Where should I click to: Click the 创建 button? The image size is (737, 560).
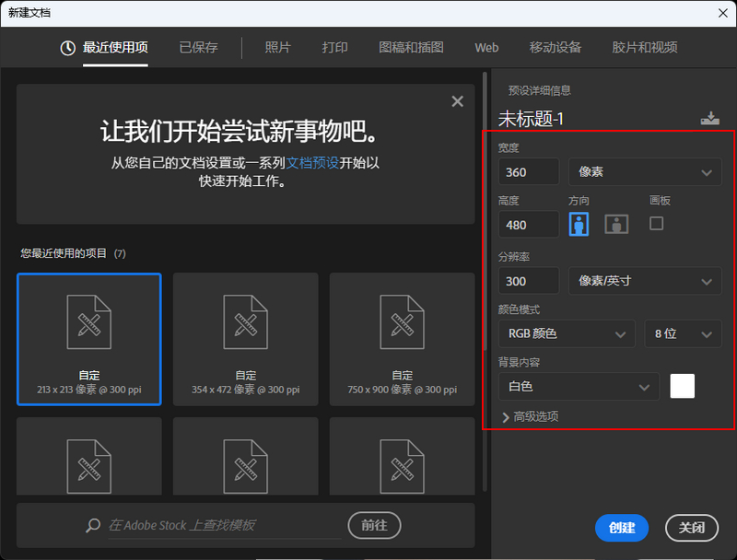coord(621,528)
